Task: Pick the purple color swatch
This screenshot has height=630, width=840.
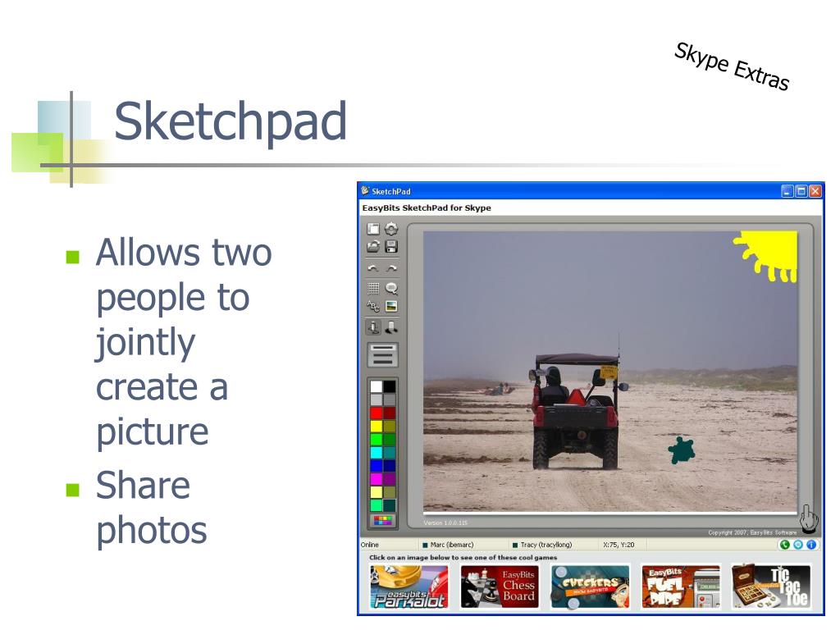Action: click(x=390, y=479)
